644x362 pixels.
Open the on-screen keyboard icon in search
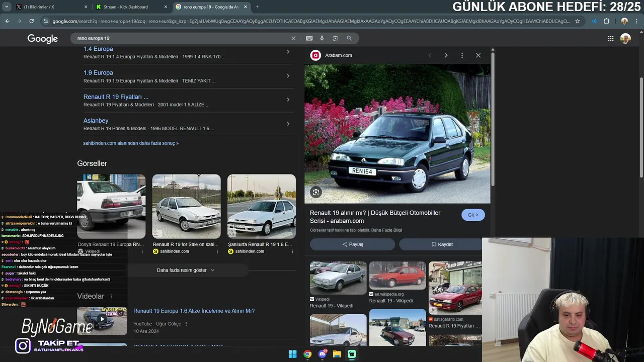(309, 38)
